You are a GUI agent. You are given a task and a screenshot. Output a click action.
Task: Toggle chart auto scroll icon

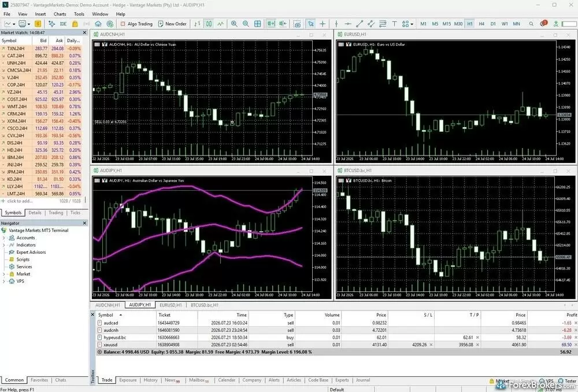pos(271,24)
